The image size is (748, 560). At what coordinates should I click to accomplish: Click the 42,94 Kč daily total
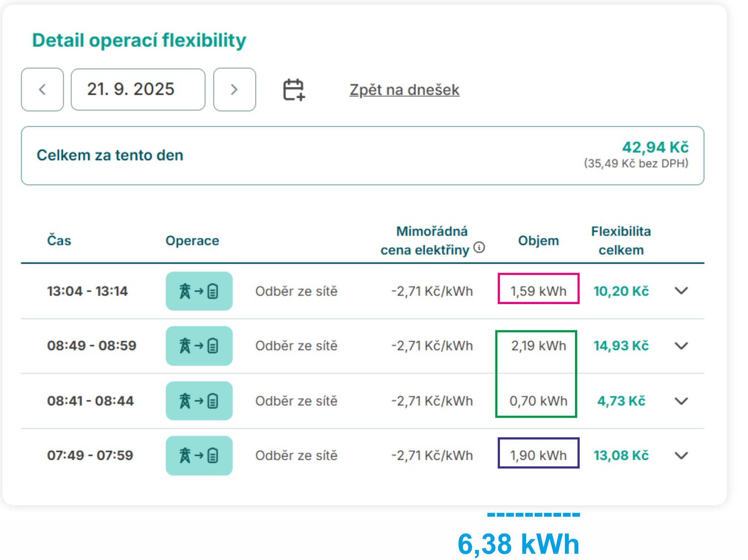(x=655, y=147)
